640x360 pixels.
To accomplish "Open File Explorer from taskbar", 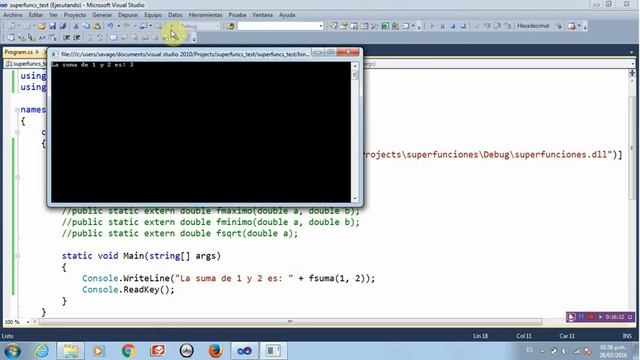I will (70, 351).
